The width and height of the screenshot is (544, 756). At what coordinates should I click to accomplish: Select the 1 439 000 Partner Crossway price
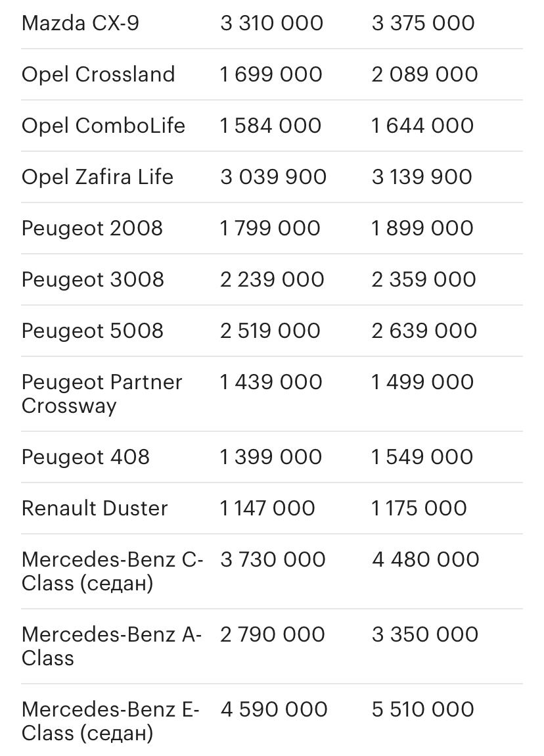tap(271, 382)
